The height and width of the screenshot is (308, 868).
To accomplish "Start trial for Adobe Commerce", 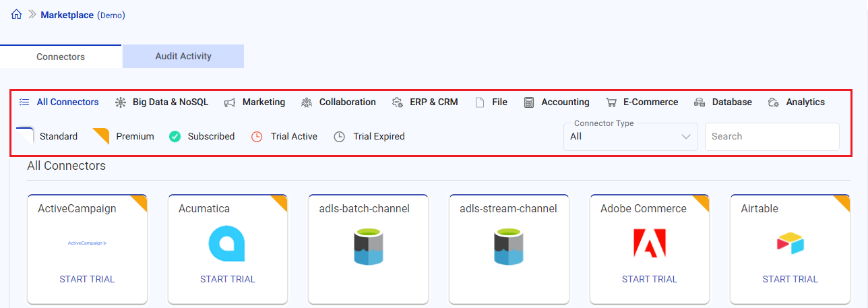I will point(650,279).
